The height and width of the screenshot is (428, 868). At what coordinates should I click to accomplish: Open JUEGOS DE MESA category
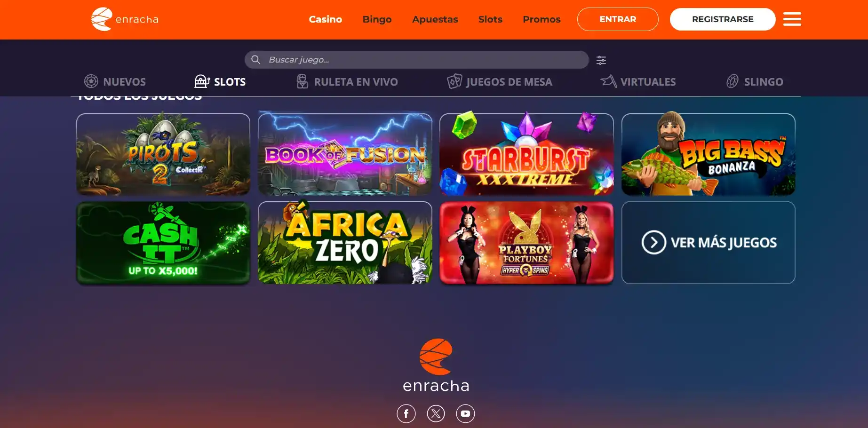[500, 81]
